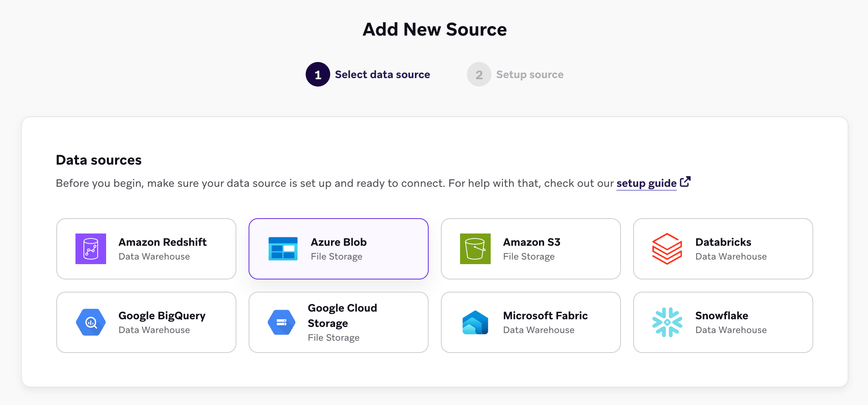
Task: Choose the Microsoft Fabric source card
Action: (x=531, y=322)
